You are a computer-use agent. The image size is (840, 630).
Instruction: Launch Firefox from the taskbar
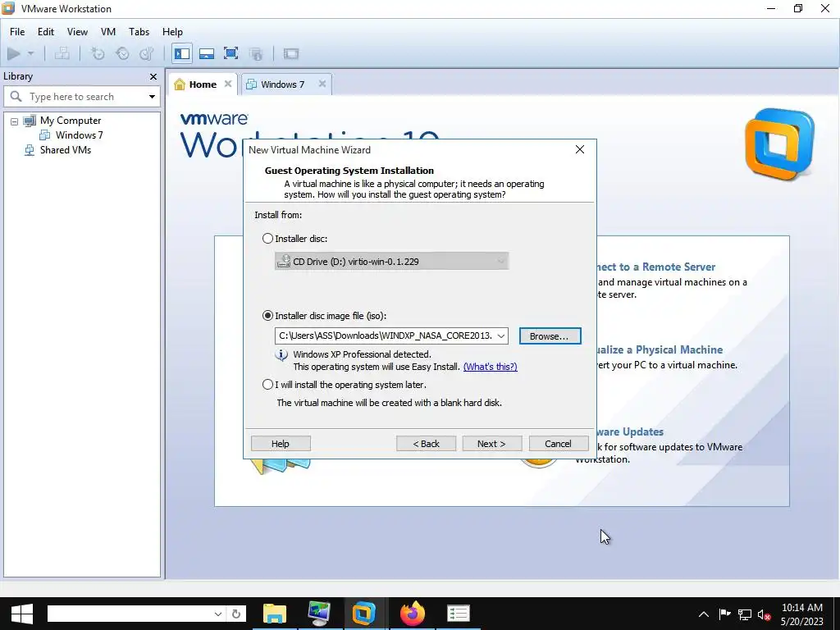click(x=412, y=614)
